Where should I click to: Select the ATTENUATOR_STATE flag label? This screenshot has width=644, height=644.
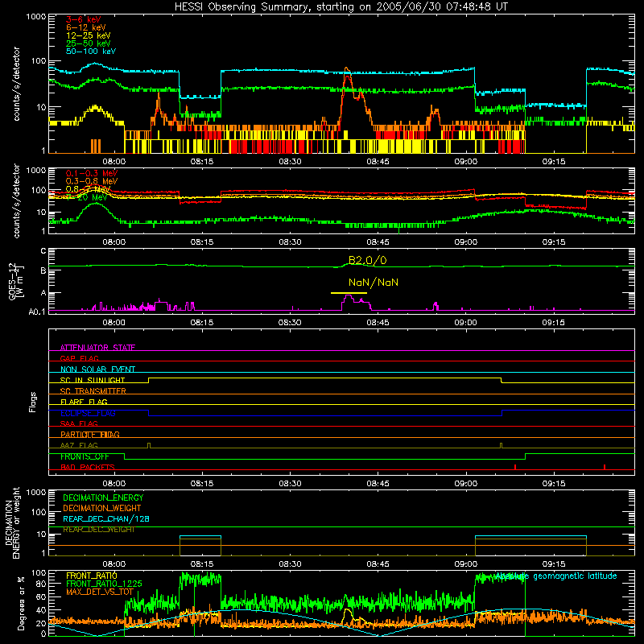coord(97,348)
